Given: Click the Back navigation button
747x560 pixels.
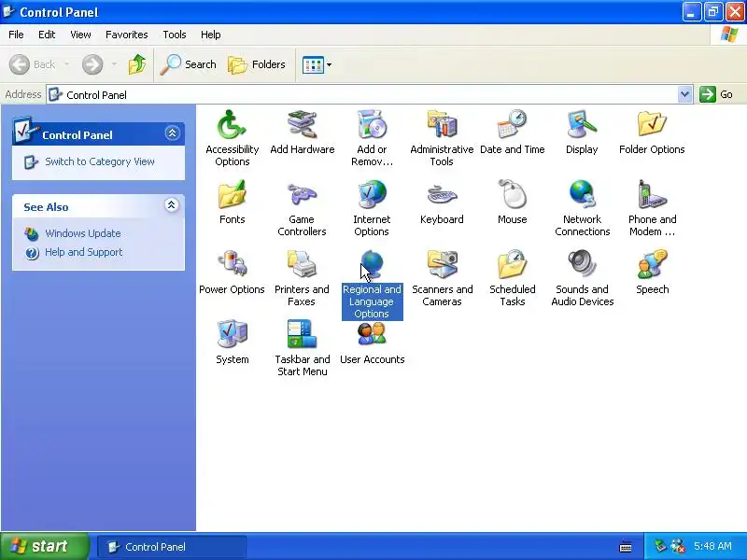Looking at the screenshot, I should [33, 64].
